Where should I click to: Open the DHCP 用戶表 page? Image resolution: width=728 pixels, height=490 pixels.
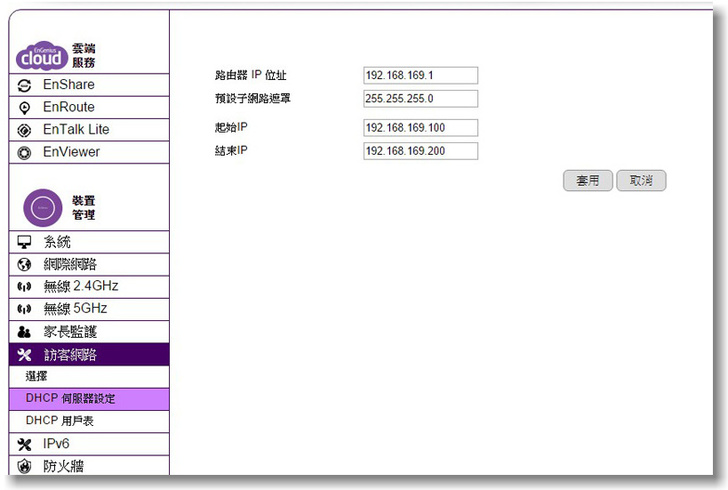(60, 421)
